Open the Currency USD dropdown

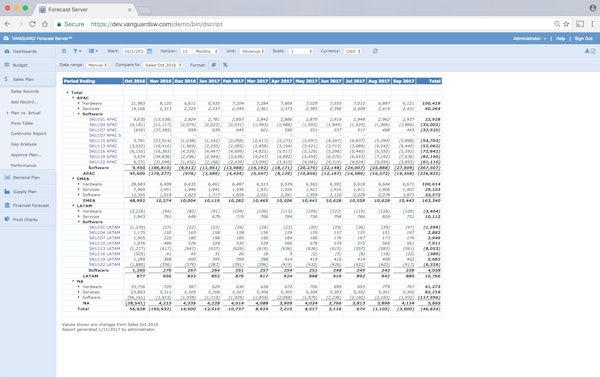pos(352,51)
